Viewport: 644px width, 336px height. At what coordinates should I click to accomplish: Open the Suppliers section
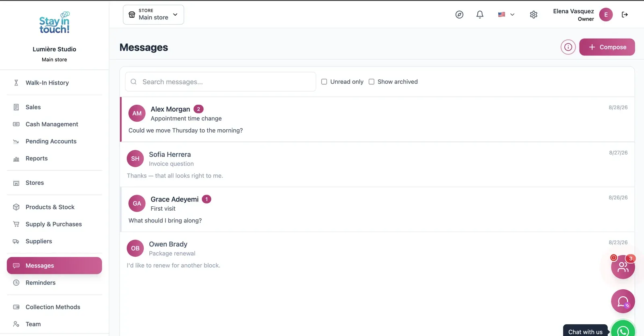click(x=54, y=241)
